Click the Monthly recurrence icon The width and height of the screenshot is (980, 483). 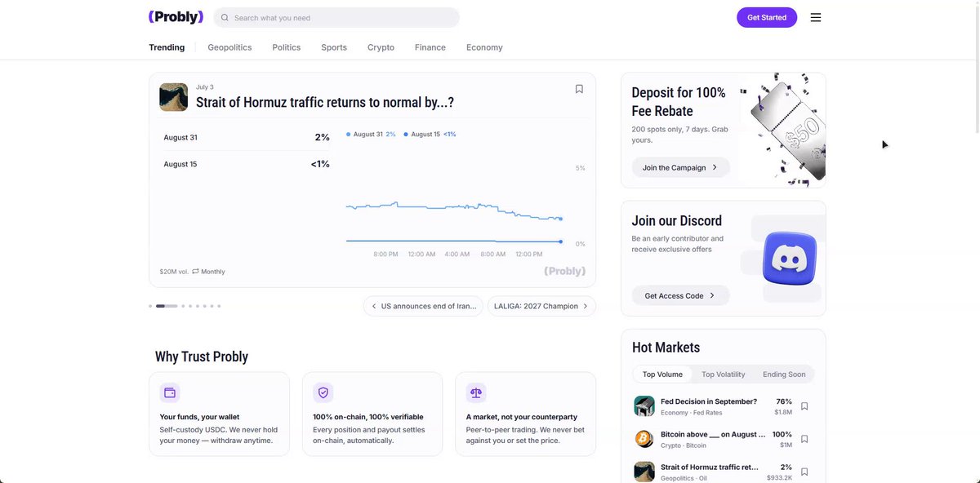[x=195, y=272]
